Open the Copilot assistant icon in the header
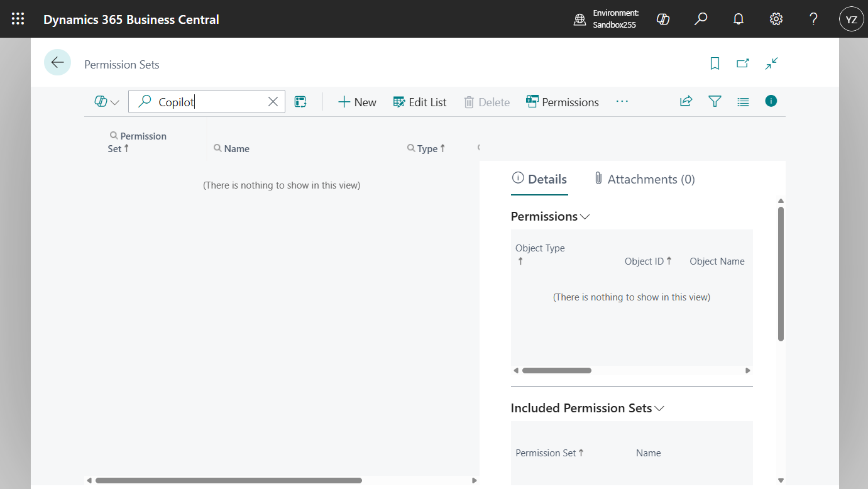Screen dimensions: 868x489 pos(663,19)
